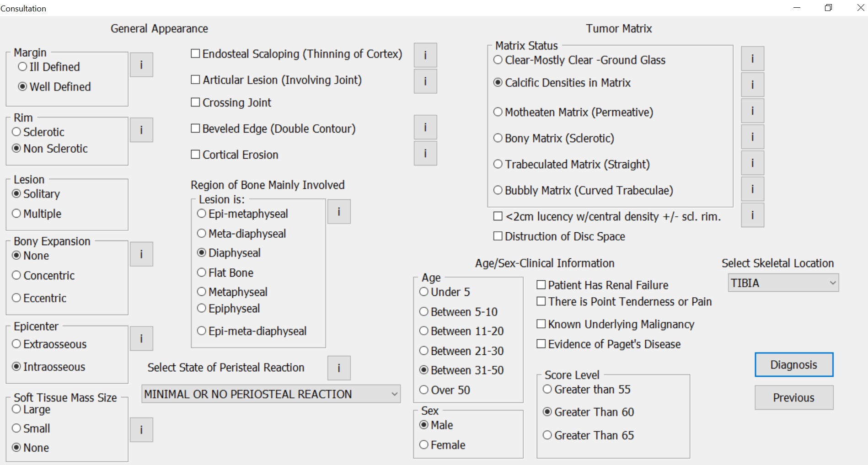Enable Endosteal Scaloping checkbox
The height and width of the screenshot is (465, 868).
tap(296, 54)
